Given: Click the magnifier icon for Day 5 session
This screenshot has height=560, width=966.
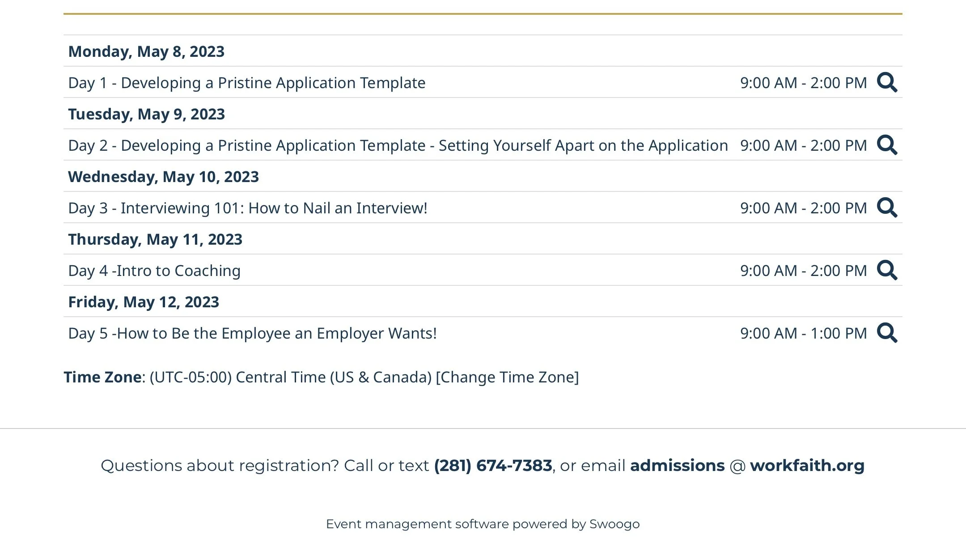Looking at the screenshot, I should [x=887, y=333].
